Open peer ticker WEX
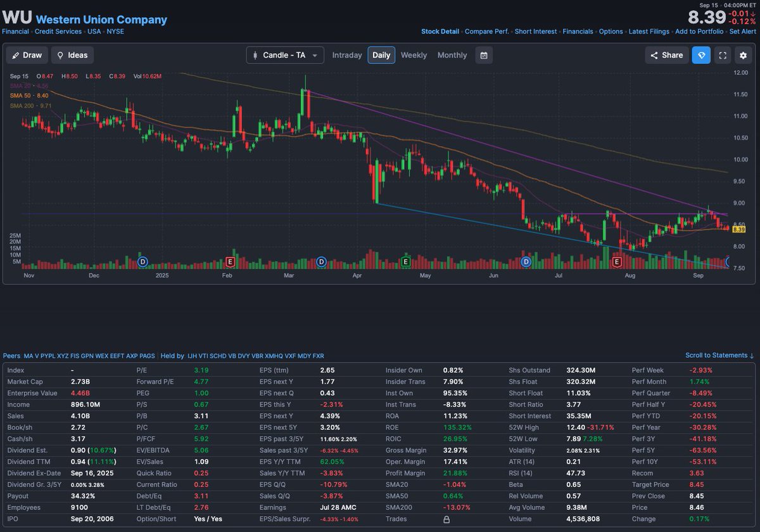The height and width of the screenshot is (532, 760). tap(103, 356)
